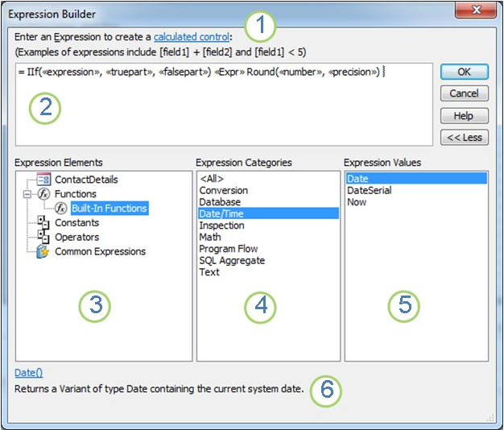This screenshot has height=430, width=504.
Task: Click the Constants plus-minus icon
Action: pos(43,222)
